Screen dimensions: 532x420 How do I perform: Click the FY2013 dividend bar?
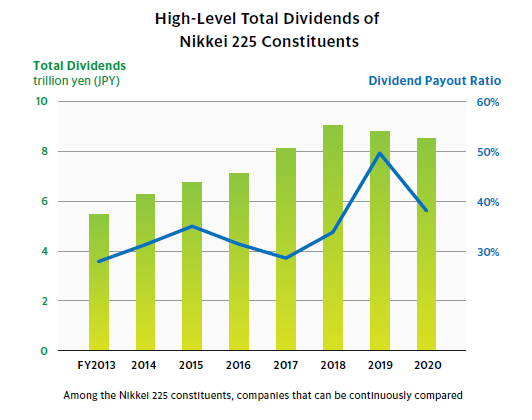tap(99, 282)
